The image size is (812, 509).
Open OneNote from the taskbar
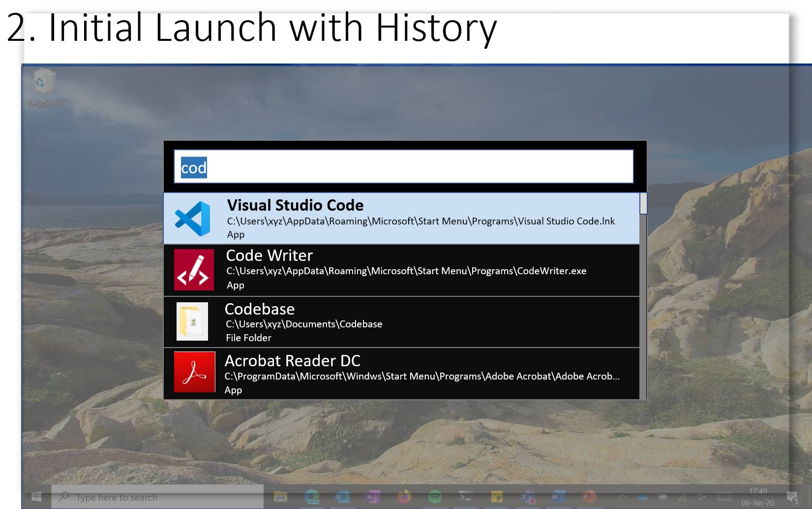pos(373,497)
